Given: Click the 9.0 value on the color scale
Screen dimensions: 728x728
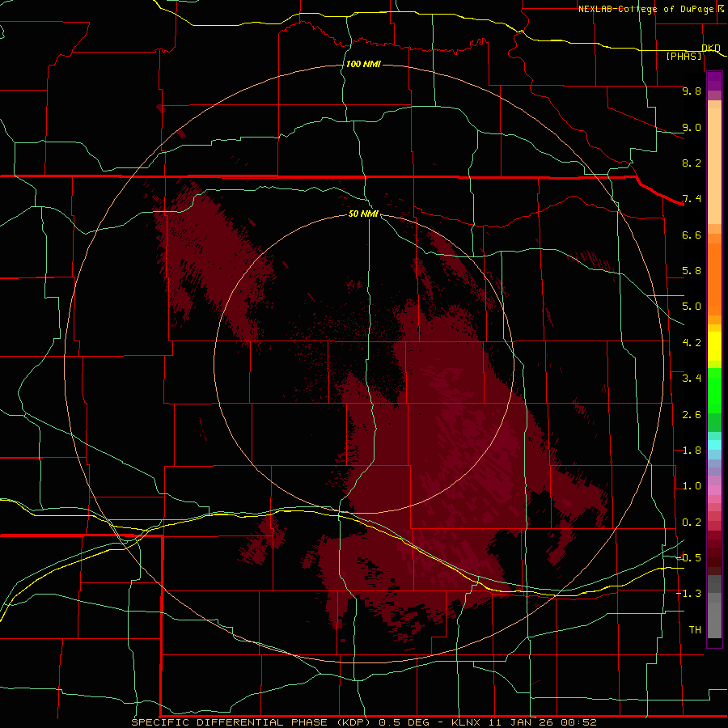Looking at the screenshot, I should 692,127.
